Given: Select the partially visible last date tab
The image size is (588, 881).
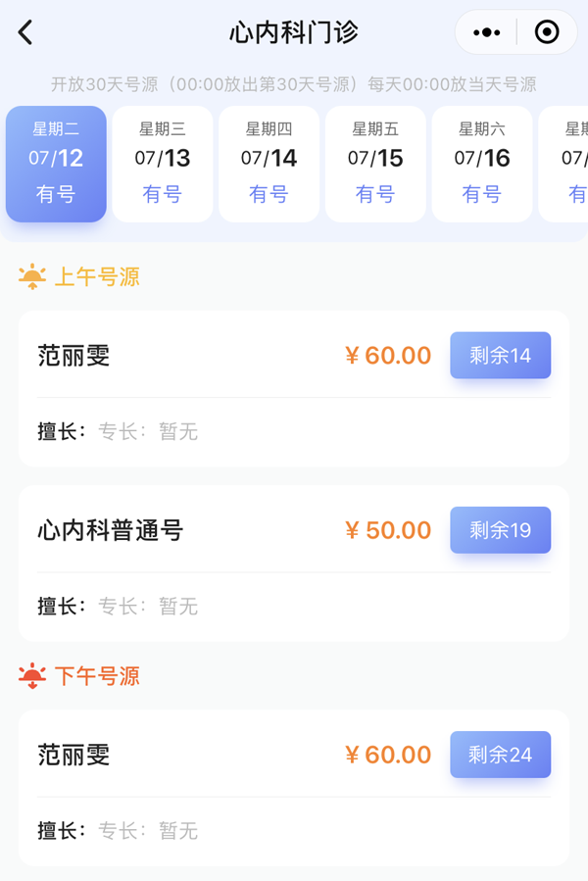Looking at the screenshot, I should pyautogui.click(x=568, y=163).
